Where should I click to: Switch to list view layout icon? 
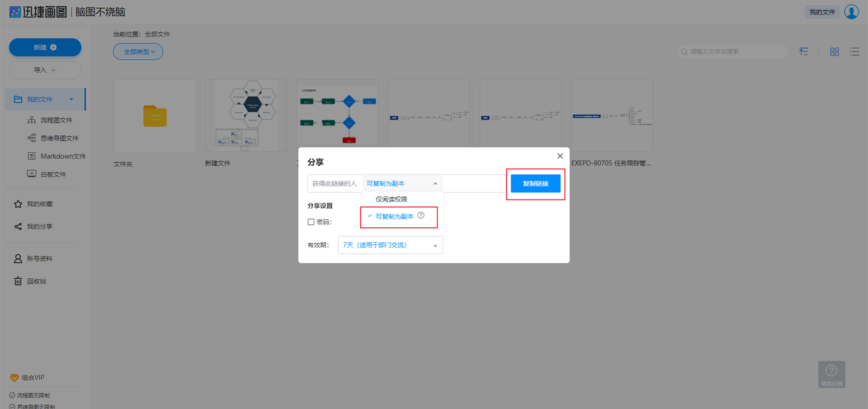coord(854,52)
